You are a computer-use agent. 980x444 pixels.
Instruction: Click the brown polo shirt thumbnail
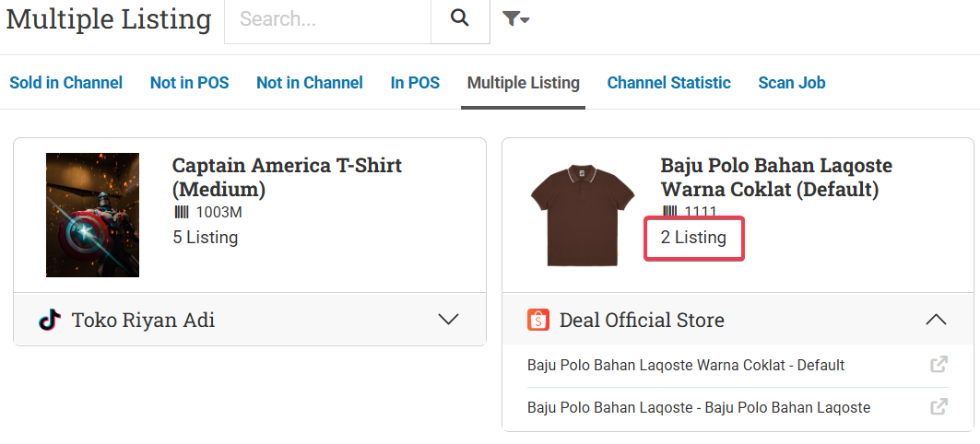[x=582, y=215]
